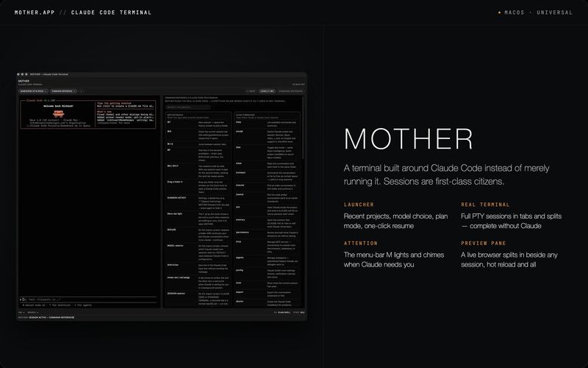Switch to the first session tab in MOTHER window
This screenshot has height=368, width=588.
pyautogui.click(x=32, y=91)
